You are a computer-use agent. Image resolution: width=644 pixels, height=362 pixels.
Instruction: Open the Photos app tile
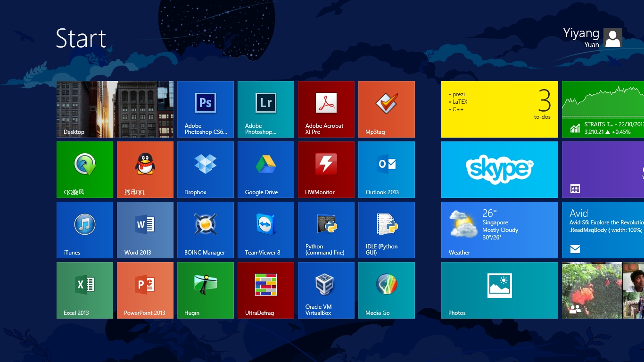click(x=500, y=290)
